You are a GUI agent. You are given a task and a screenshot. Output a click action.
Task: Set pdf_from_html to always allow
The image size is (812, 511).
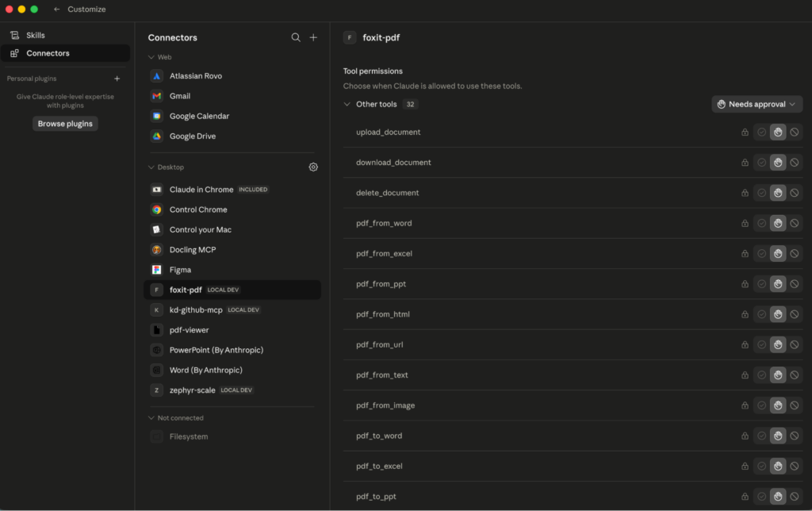(762, 314)
